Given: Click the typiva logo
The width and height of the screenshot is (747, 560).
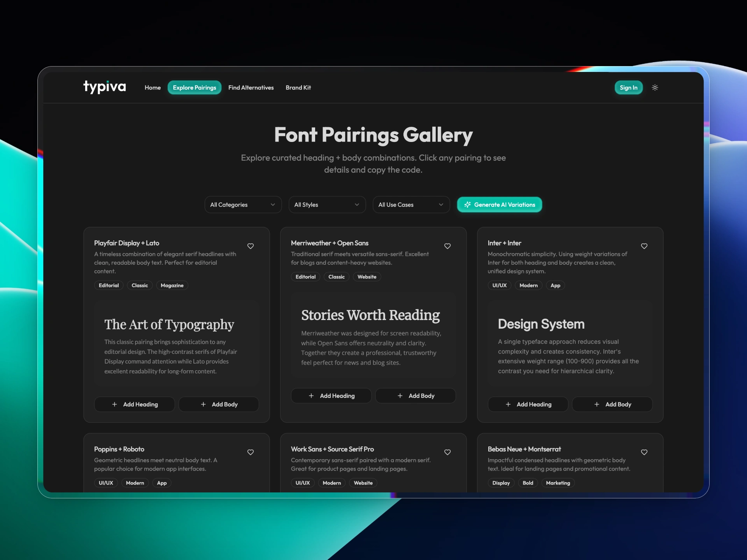Looking at the screenshot, I should 104,87.
